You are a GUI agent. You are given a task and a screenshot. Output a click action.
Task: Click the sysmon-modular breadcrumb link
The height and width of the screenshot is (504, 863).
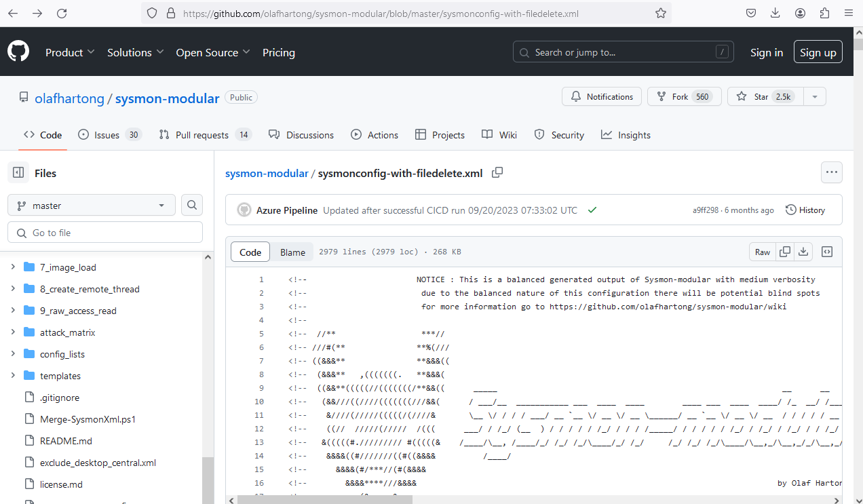(267, 173)
